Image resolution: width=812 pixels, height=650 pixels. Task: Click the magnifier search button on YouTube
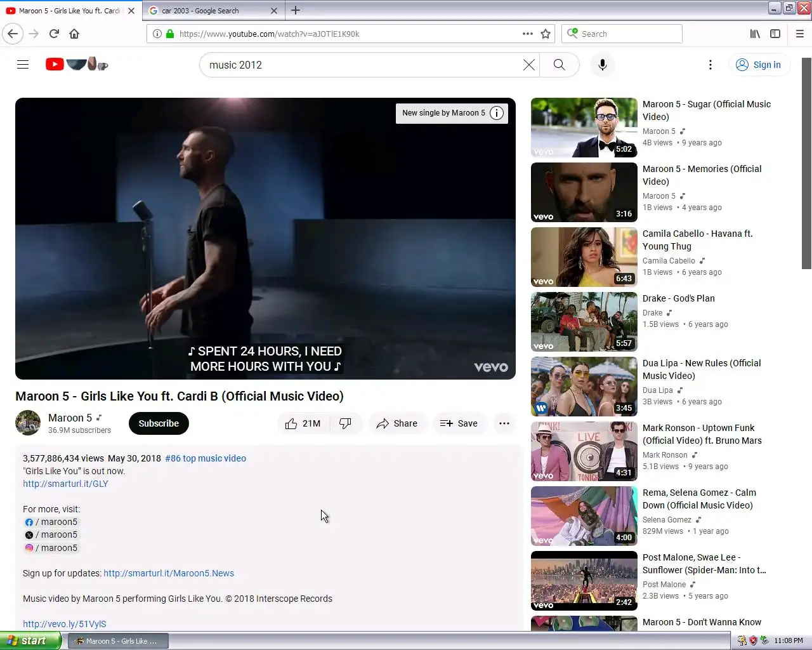point(559,65)
